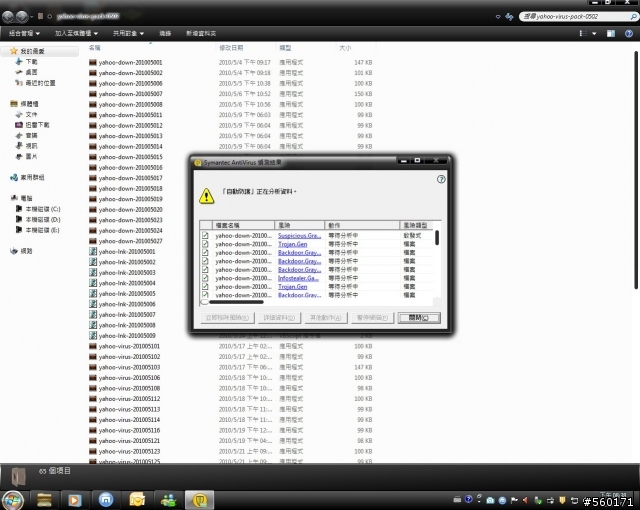
Task: Open Windows Explorer from the taskbar
Action: coord(44,500)
